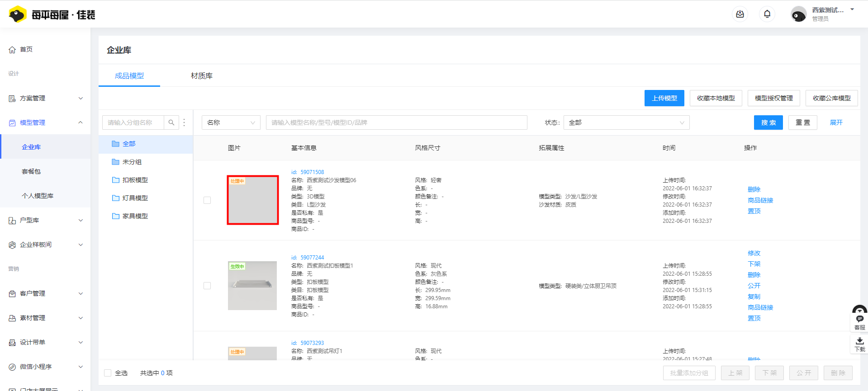Image resolution: width=868 pixels, height=391 pixels.
Task: Expand the 方案管理 menu
Action: (45, 98)
